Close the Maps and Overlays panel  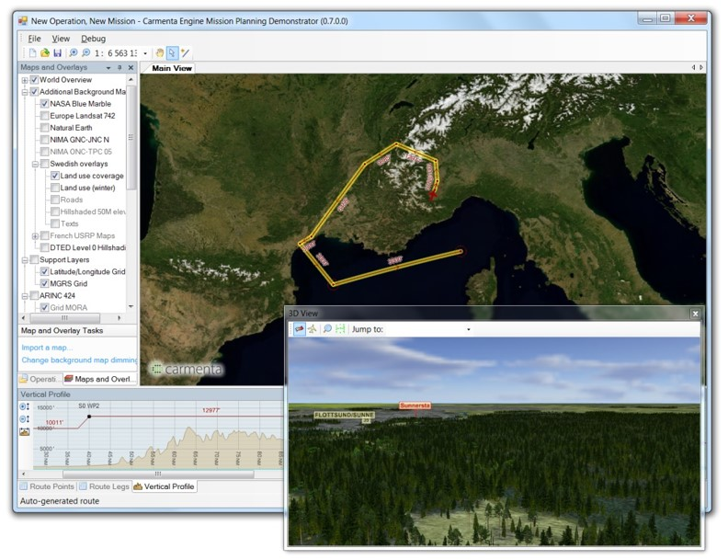tap(131, 68)
